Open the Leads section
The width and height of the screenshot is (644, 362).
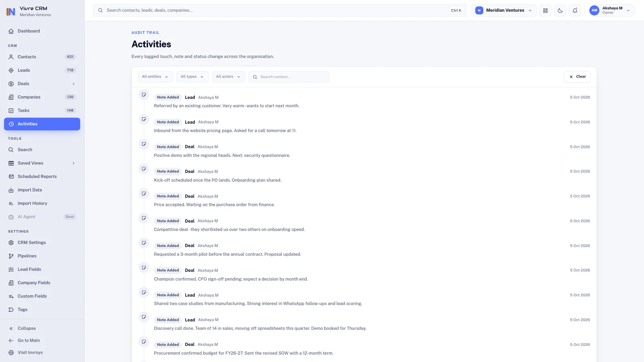[x=42, y=70]
